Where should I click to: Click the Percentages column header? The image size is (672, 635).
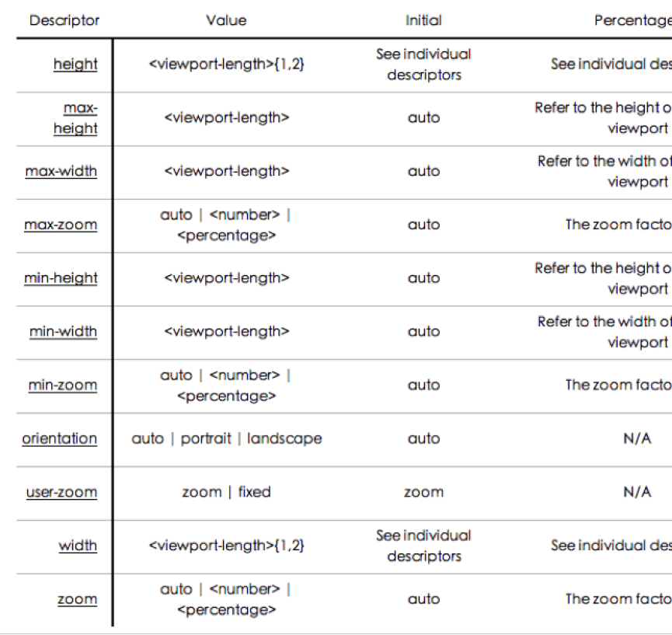pyautogui.click(x=631, y=20)
